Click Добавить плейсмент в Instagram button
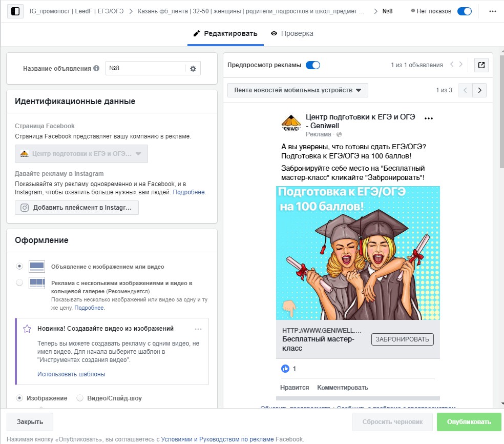The image size is (504, 444). tap(76, 208)
